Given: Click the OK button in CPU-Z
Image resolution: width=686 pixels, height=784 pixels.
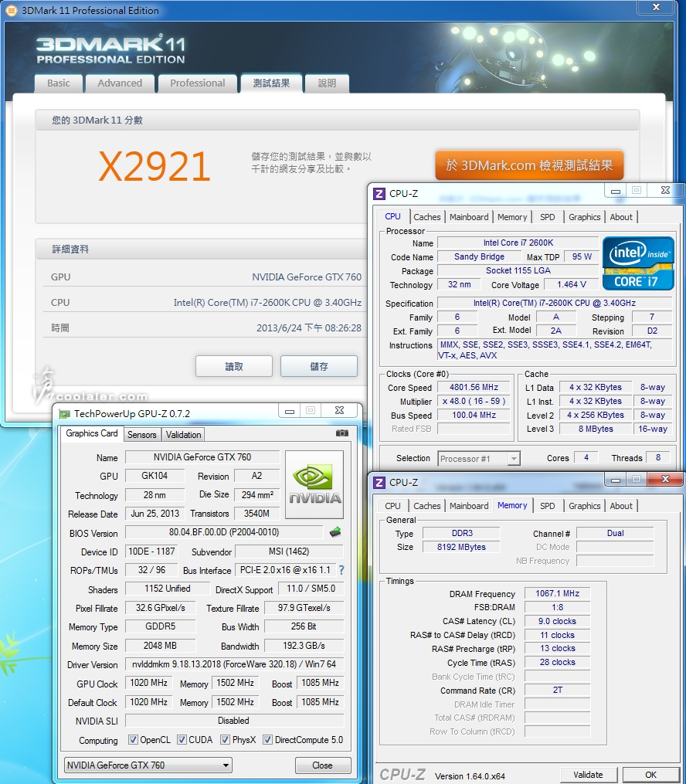Looking at the screenshot, I should click(650, 775).
